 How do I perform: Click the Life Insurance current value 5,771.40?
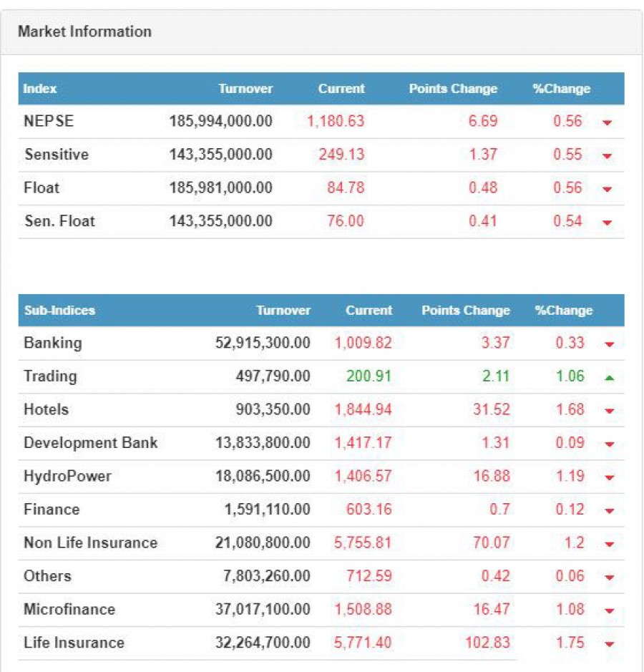pyautogui.click(x=363, y=643)
